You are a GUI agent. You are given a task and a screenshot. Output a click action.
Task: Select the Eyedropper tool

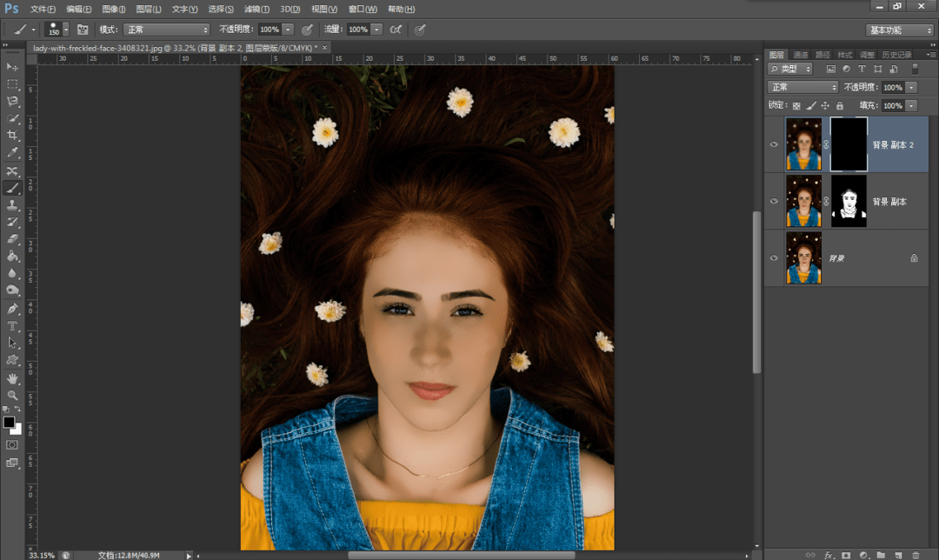click(x=12, y=153)
